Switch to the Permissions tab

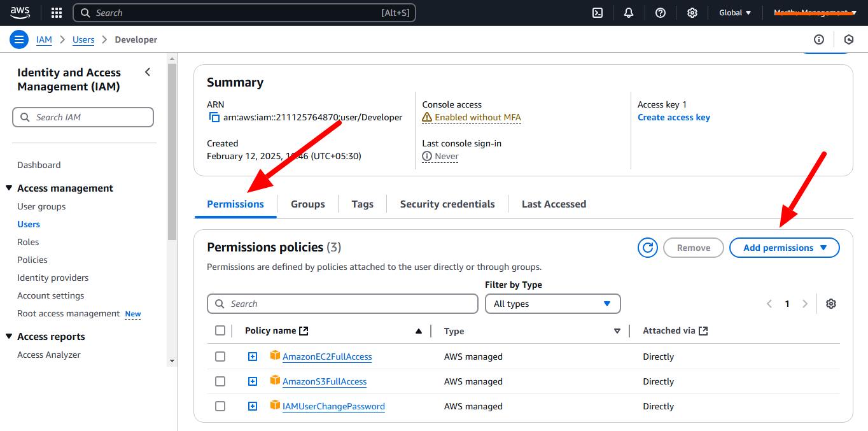[x=235, y=204]
